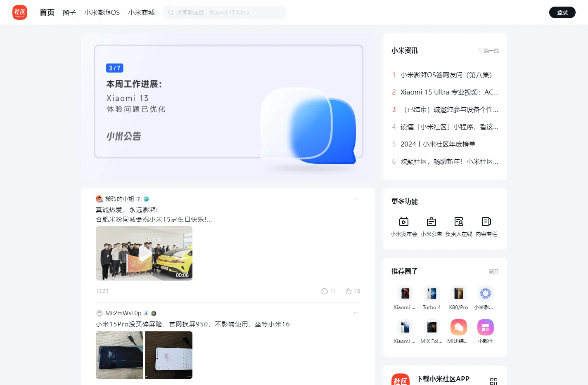
Task: Open 小米商城 from the top menu
Action: tap(141, 12)
